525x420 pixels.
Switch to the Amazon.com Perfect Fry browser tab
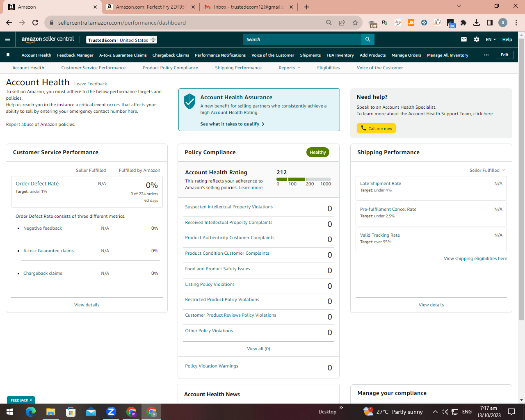(150, 7)
